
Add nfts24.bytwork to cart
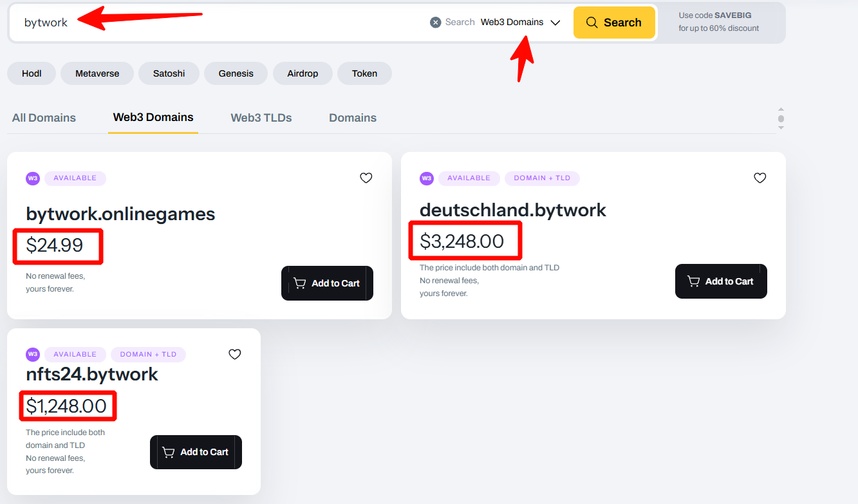click(196, 452)
